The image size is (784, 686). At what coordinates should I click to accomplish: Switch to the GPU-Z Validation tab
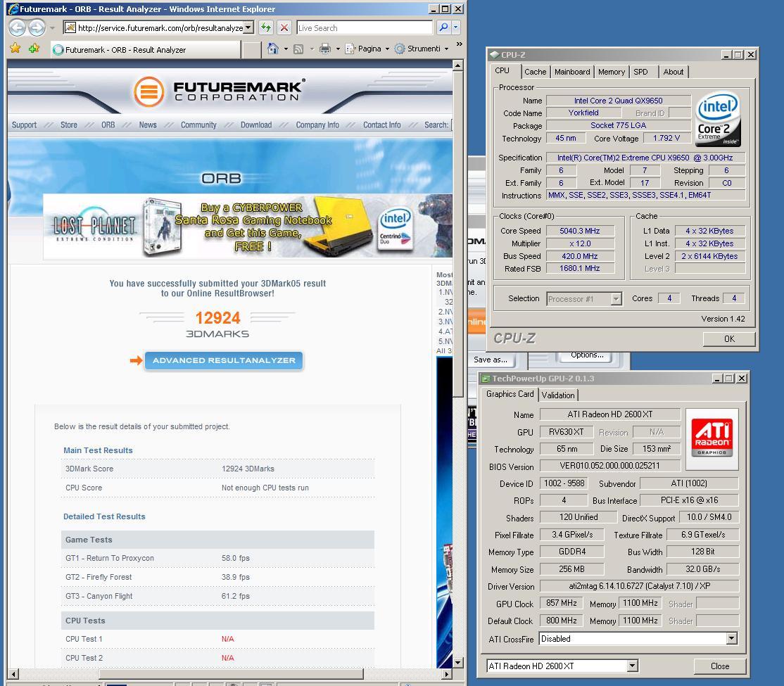(558, 395)
